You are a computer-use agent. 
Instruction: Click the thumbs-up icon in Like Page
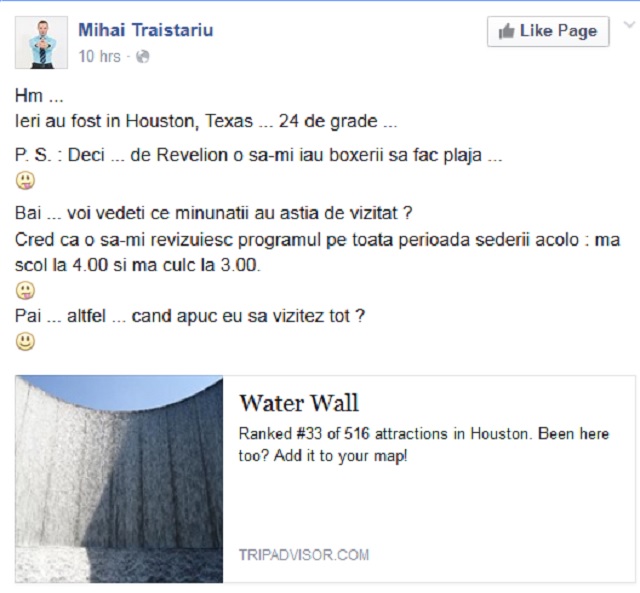(x=506, y=31)
